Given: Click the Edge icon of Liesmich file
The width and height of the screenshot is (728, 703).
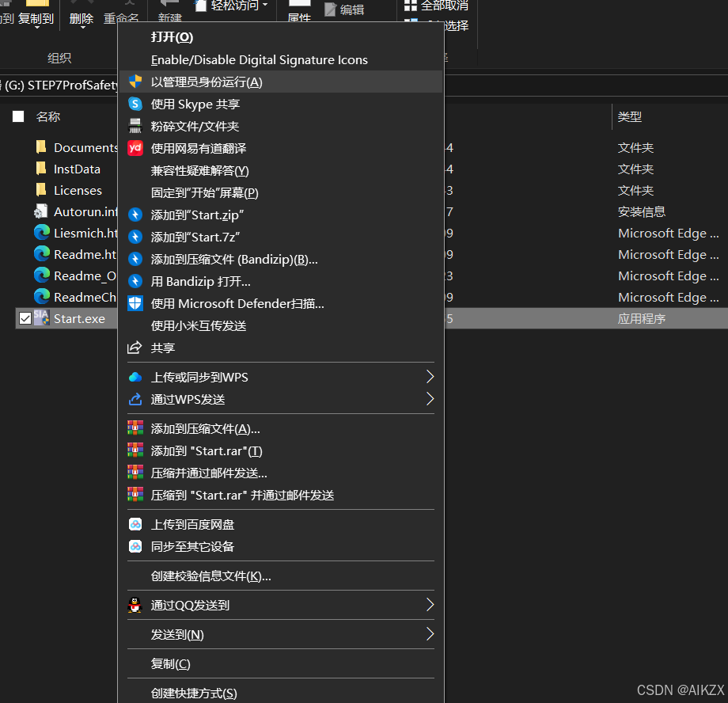Looking at the screenshot, I should 42,232.
